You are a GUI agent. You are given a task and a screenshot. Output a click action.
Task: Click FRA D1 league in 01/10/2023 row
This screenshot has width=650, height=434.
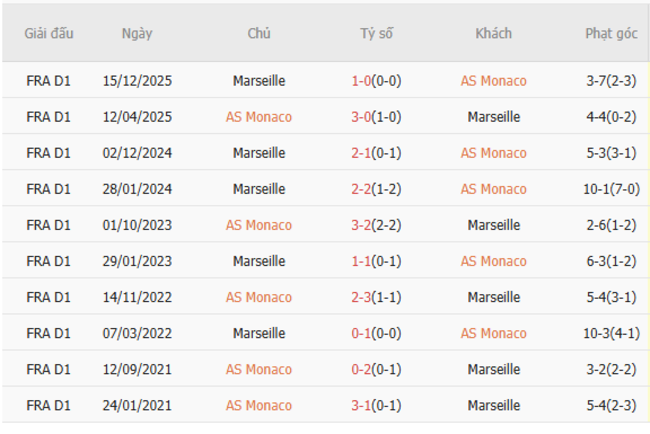(x=49, y=225)
